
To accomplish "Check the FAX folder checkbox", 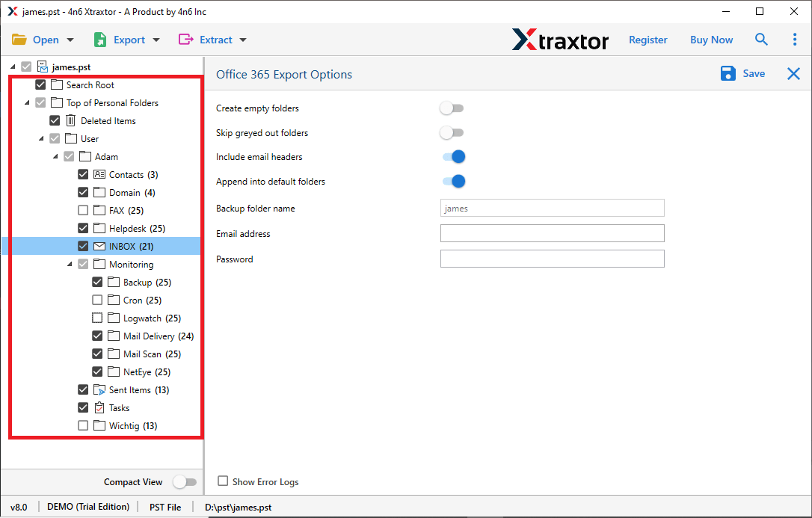I will (x=83, y=210).
